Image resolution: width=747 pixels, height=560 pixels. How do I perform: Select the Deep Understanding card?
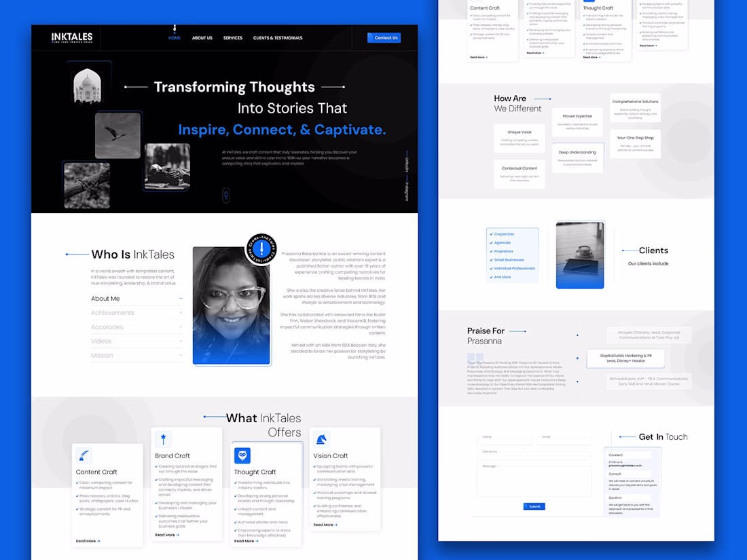577,158
